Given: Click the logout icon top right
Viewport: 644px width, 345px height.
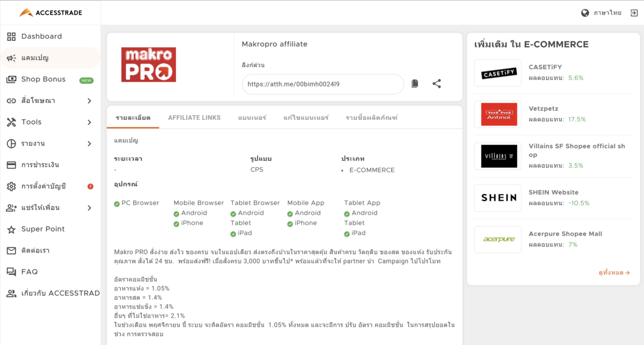Looking at the screenshot, I should point(633,12).
